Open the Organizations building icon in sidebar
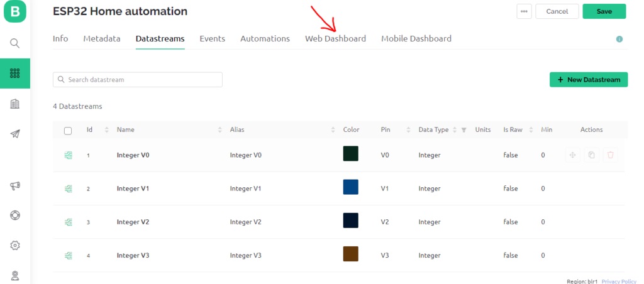This screenshot has height=284, width=644. [15, 104]
